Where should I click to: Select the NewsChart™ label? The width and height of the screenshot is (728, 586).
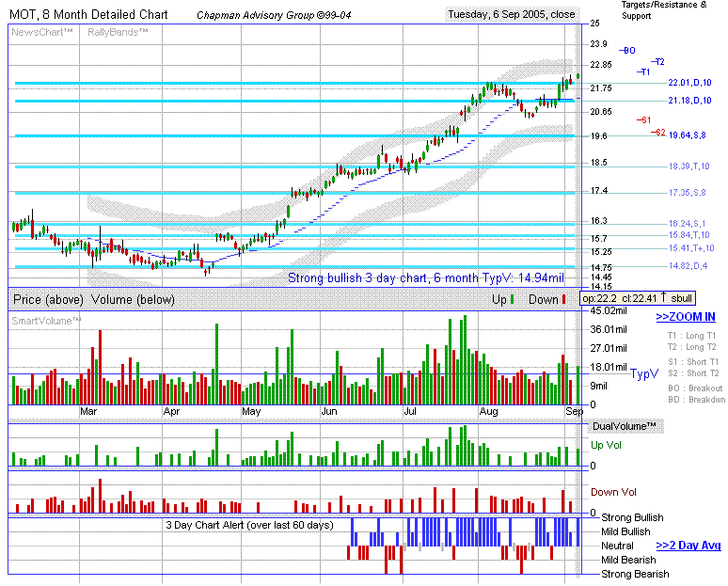(42, 32)
